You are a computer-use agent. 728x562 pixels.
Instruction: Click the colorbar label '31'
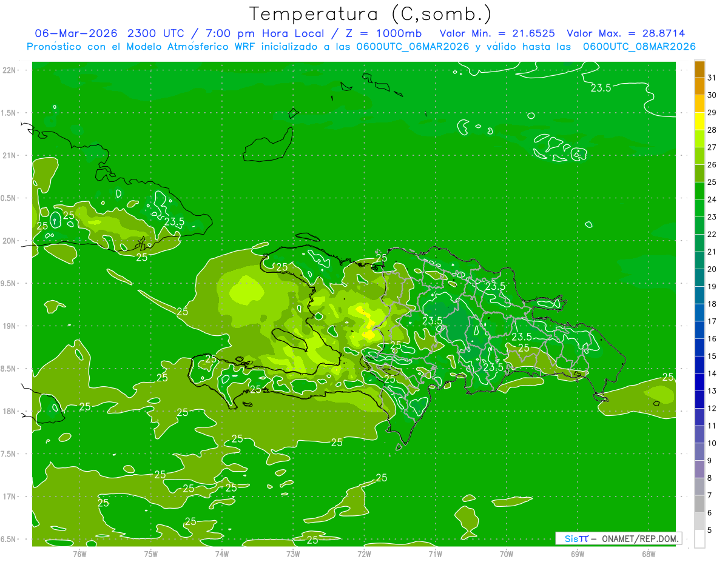[712, 78]
